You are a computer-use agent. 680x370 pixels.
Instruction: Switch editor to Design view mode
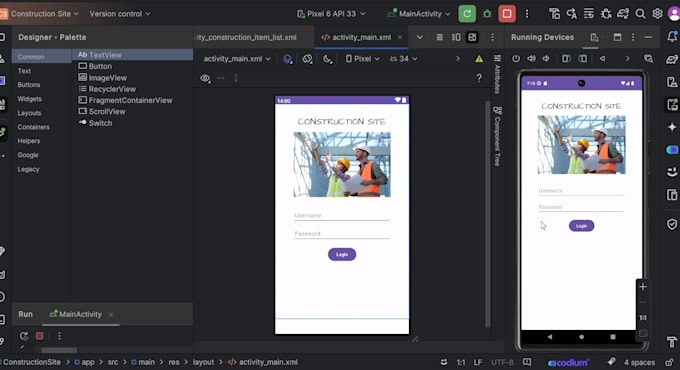[x=472, y=37]
